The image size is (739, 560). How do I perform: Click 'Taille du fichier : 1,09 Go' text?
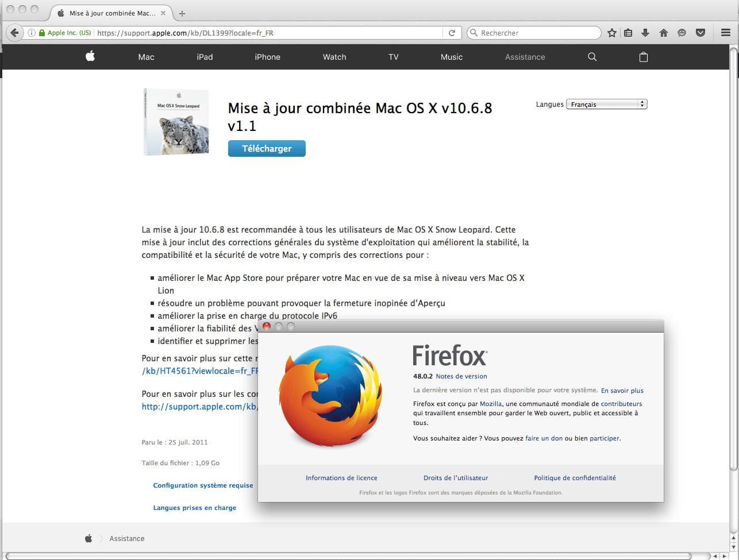point(180,463)
